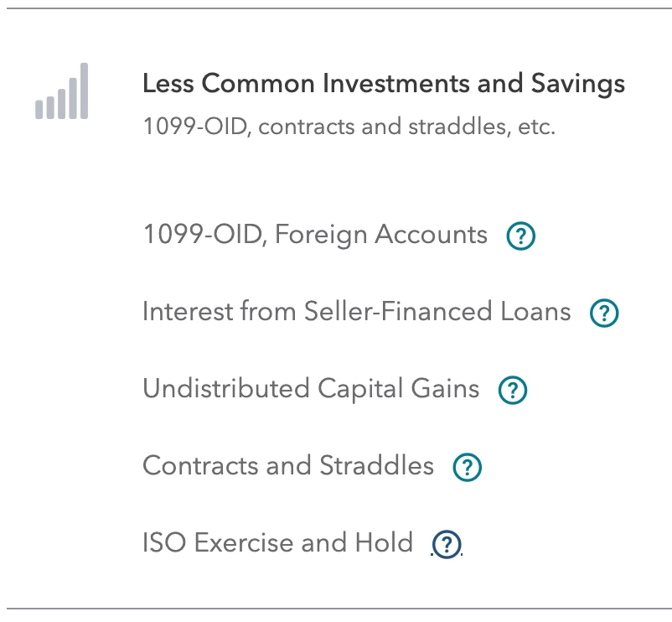Screen dimensions: 672x622
Task: Select the 1099-OID, Foreign Accounts topic
Action: click(x=315, y=235)
